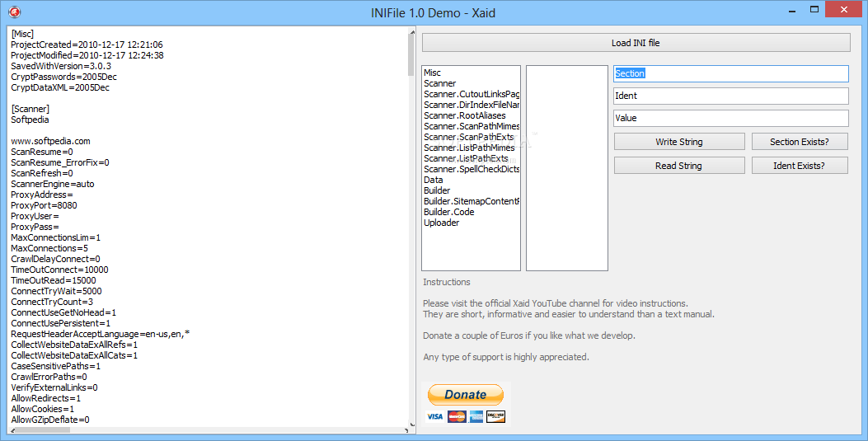
Task: Click the Load INI file button
Action: click(636, 43)
